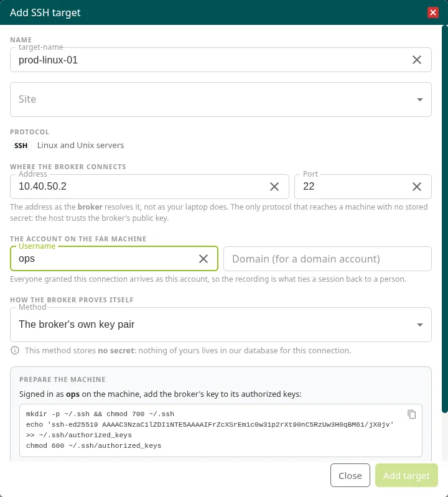Open the Method dropdown showing broker's own key pair

click(x=221, y=325)
